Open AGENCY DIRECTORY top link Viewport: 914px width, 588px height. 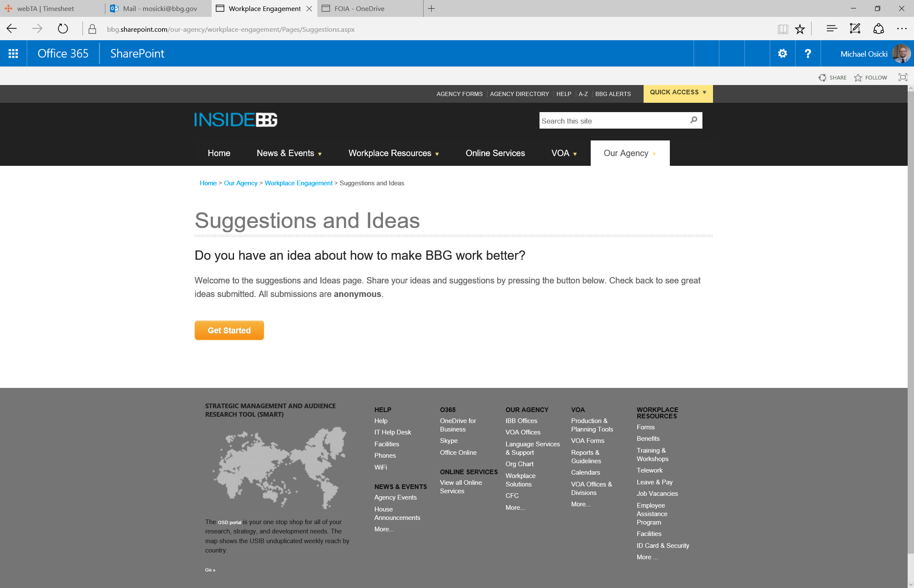click(x=519, y=94)
